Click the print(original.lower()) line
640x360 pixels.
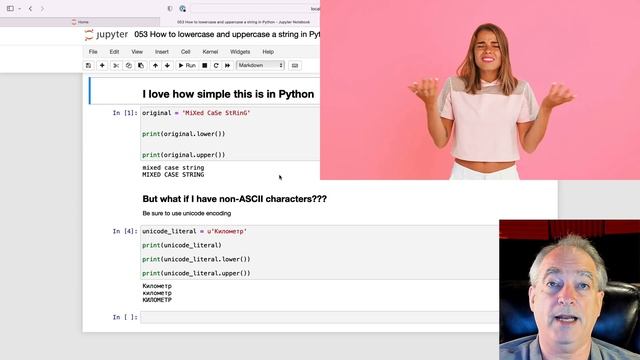point(184,134)
